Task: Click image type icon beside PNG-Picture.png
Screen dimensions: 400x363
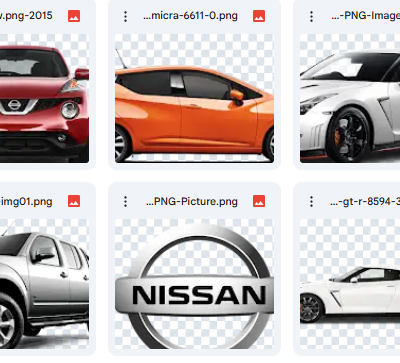Action: [259, 201]
